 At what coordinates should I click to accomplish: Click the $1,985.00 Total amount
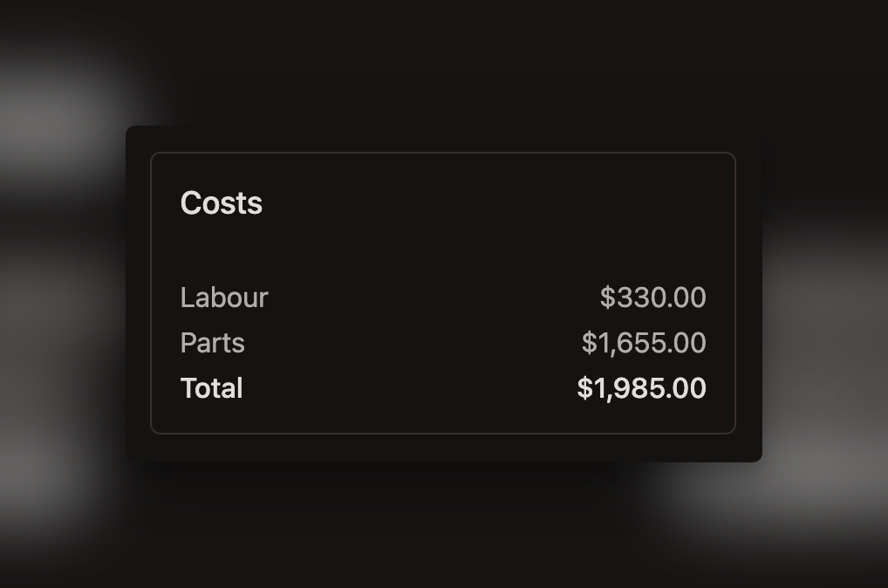pos(641,387)
